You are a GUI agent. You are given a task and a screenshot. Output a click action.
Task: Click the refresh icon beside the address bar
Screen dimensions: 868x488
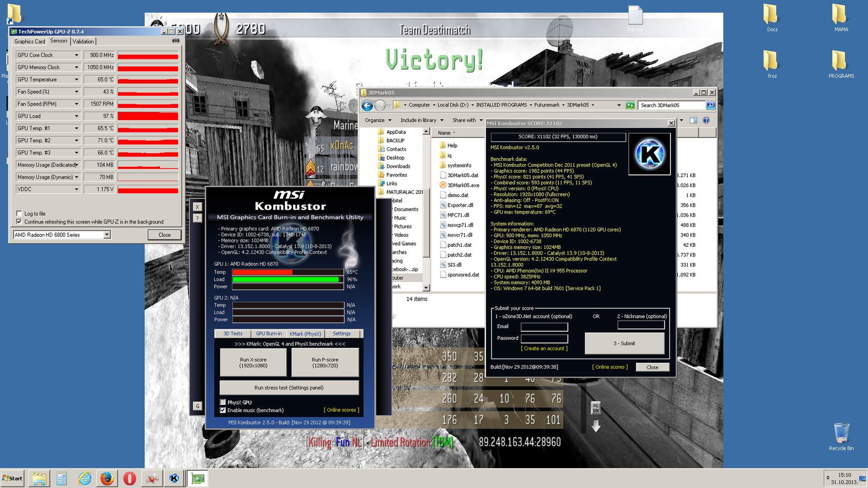(630, 105)
